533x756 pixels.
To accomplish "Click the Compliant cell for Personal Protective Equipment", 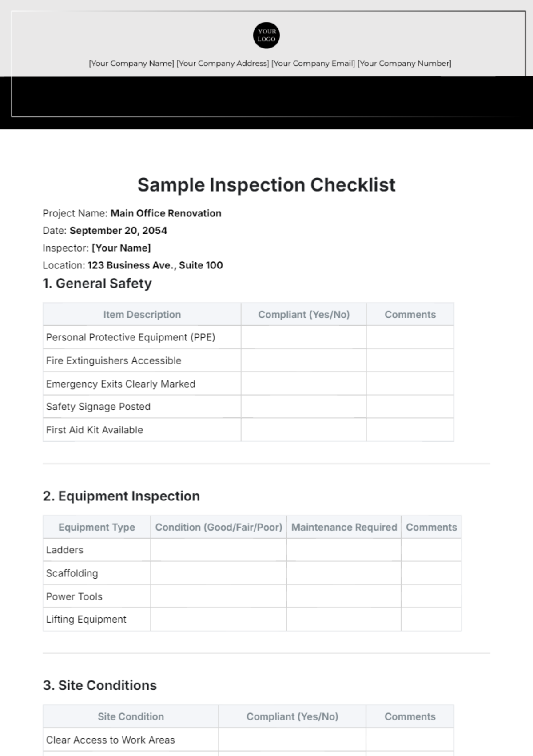I will coord(304,337).
